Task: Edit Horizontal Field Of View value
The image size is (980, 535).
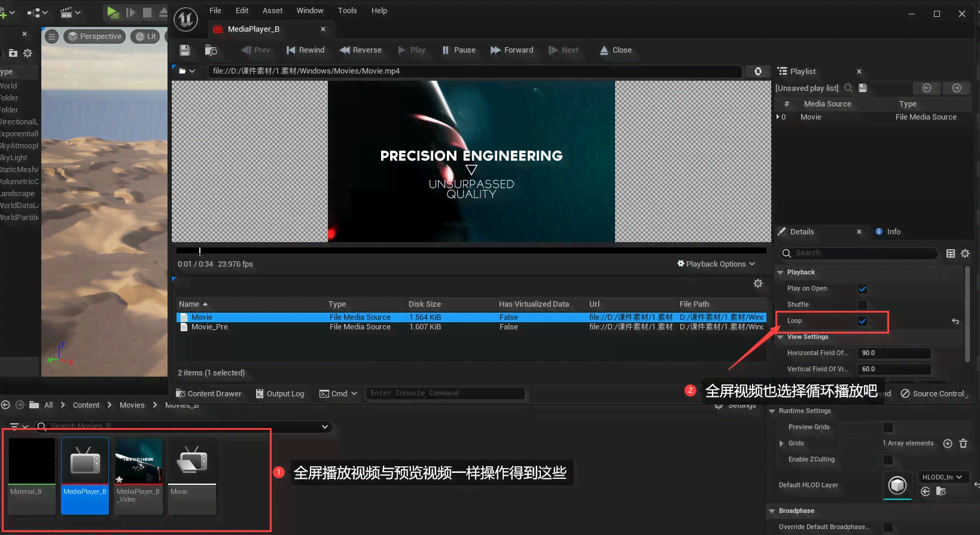Action: pos(894,353)
